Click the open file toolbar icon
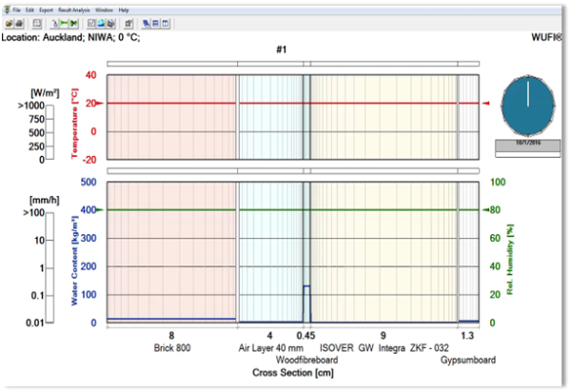571x392 pixels. 9,21
